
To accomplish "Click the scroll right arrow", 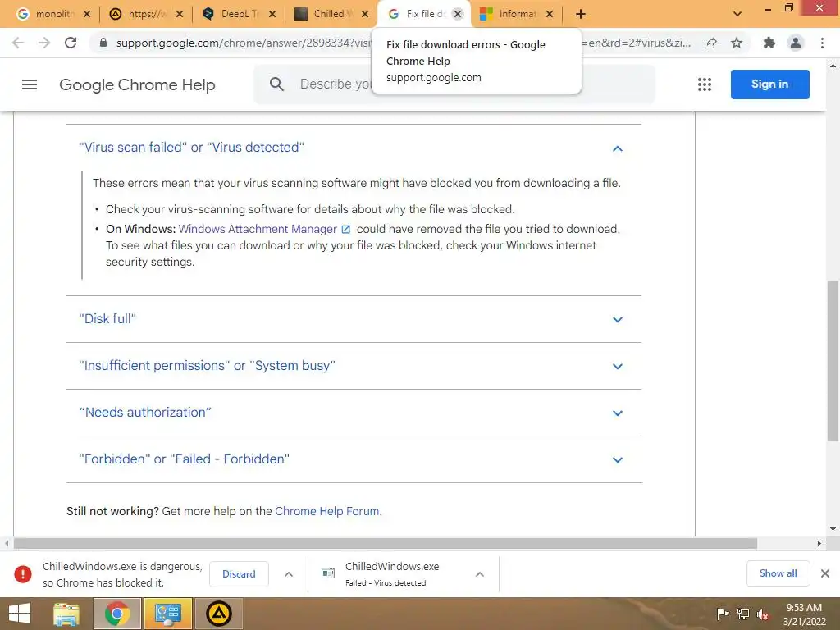I will [819, 544].
